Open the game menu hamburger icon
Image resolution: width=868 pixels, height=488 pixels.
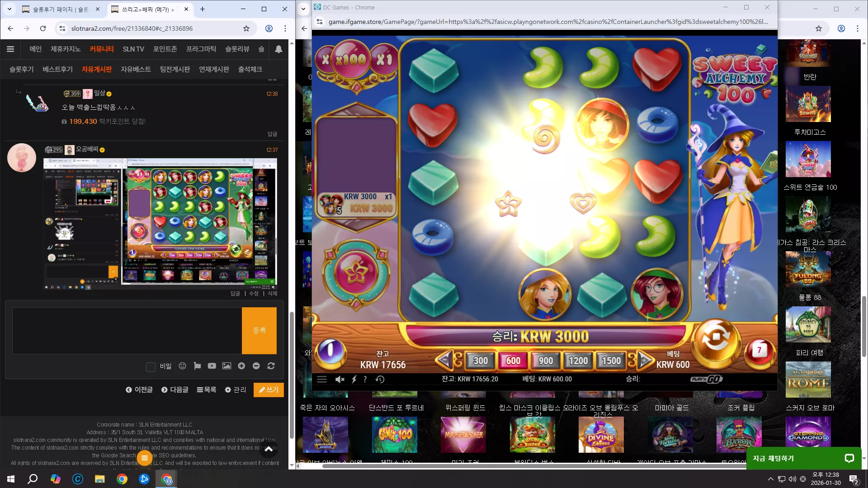(x=322, y=380)
